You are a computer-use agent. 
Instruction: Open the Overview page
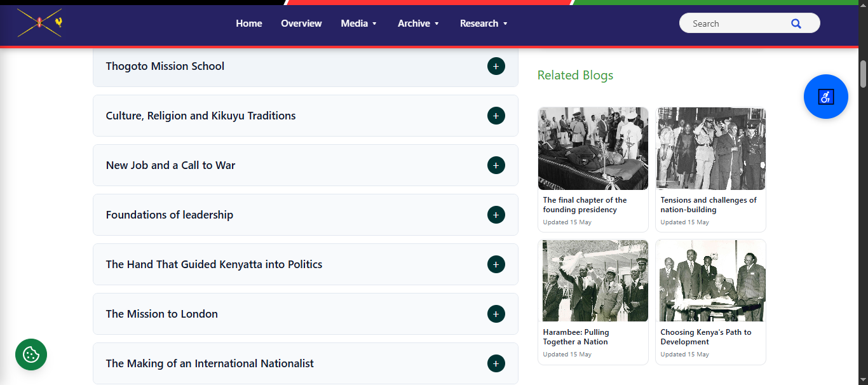tap(301, 24)
